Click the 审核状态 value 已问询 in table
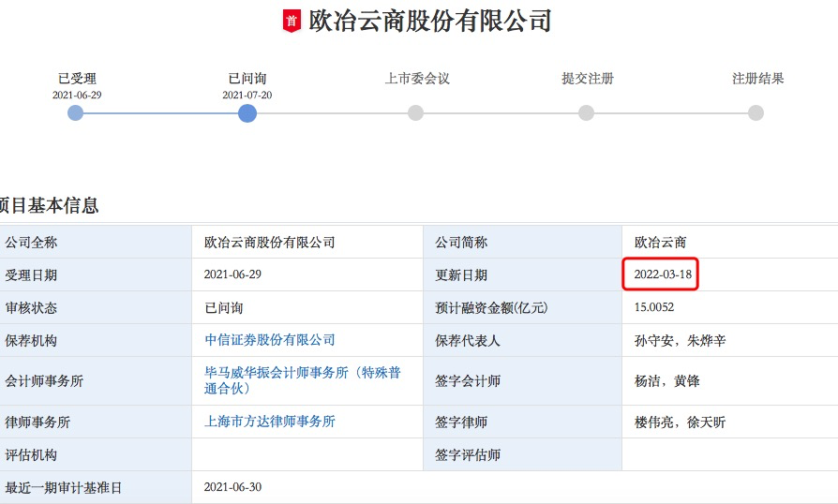 (223, 307)
